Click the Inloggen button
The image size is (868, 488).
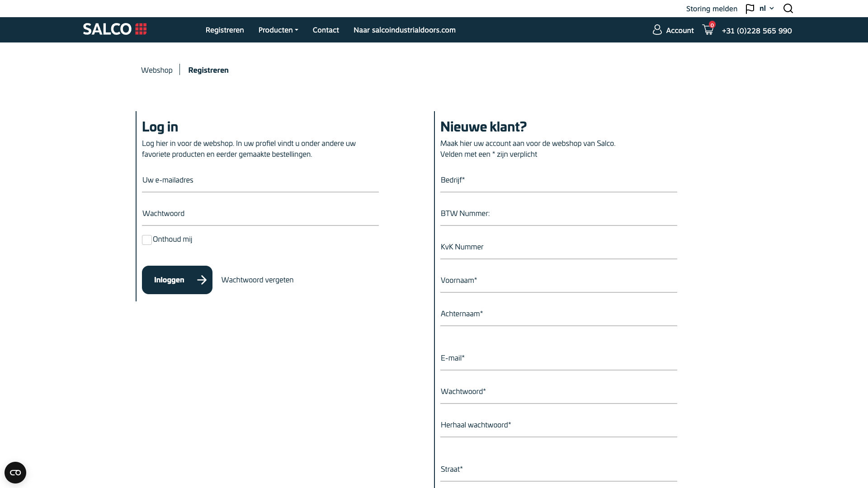177,280
